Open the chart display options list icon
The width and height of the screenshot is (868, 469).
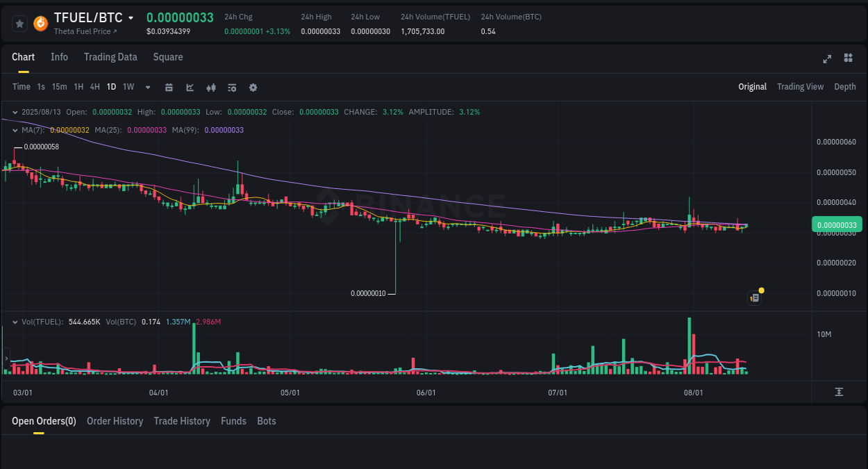pos(231,87)
